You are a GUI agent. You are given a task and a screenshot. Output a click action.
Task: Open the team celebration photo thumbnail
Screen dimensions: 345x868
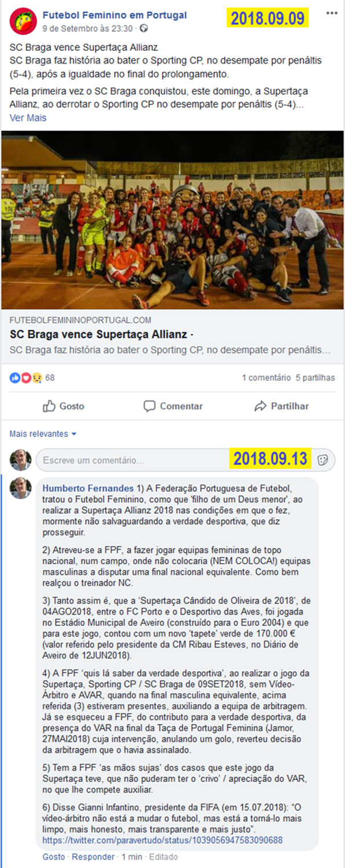[172, 220]
